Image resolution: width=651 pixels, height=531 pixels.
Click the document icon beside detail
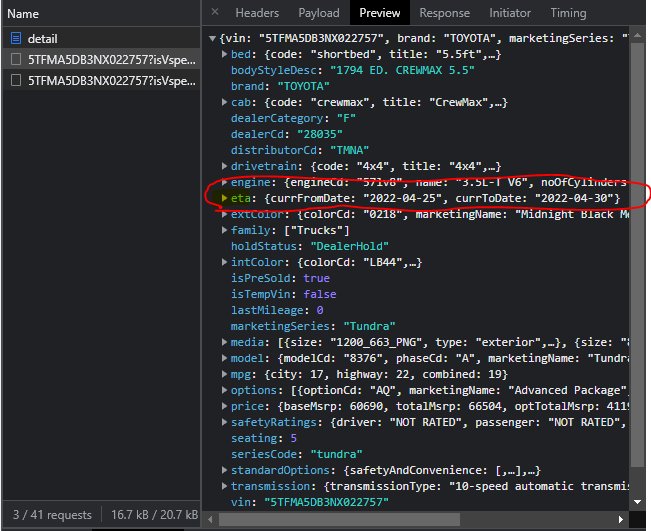16,39
